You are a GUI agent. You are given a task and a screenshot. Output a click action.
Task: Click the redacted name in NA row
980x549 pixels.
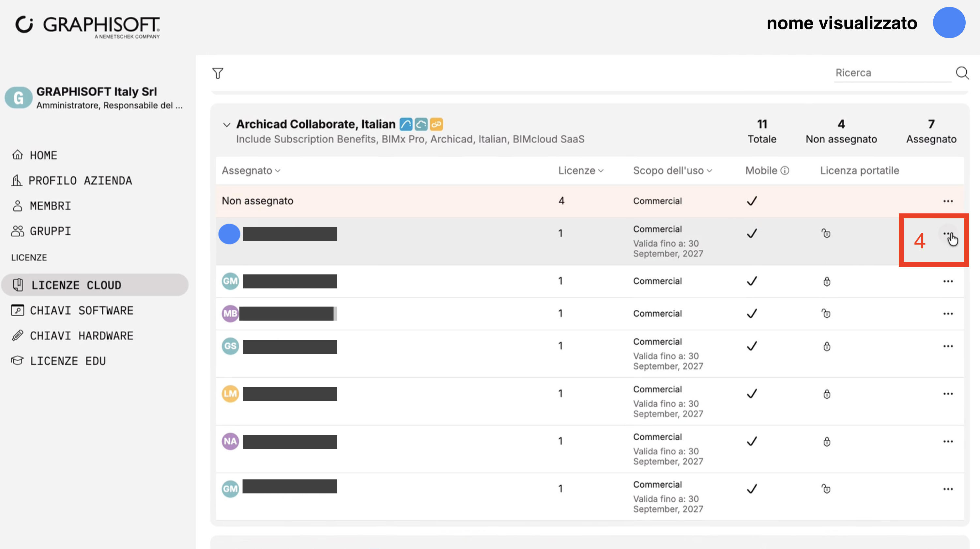pos(290,442)
